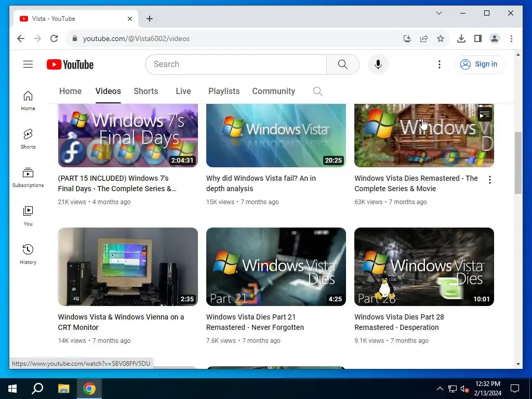Image resolution: width=532 pixels, height=399 pixels.
Task: Select the Videos tab
Action: [x=108, y=91]
